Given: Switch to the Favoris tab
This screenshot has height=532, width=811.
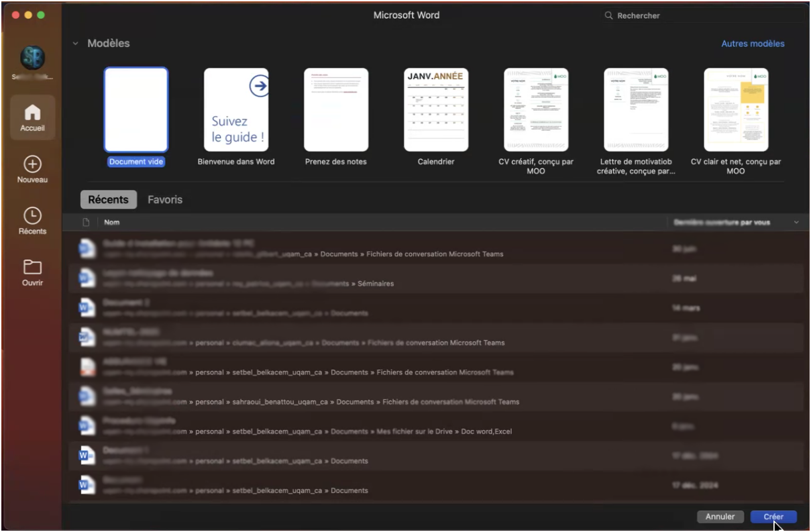Looking at the screenshot, I should 165,200.
